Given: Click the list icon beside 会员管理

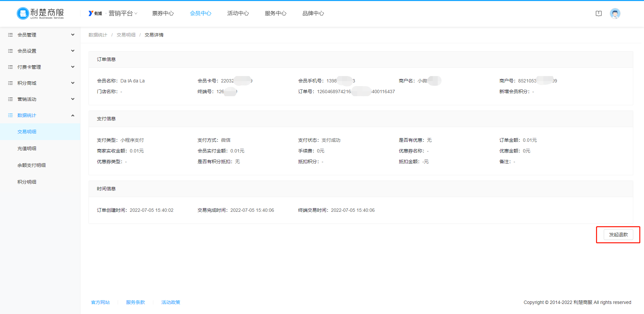Looking at the screenshot, I should click(10, 35).
